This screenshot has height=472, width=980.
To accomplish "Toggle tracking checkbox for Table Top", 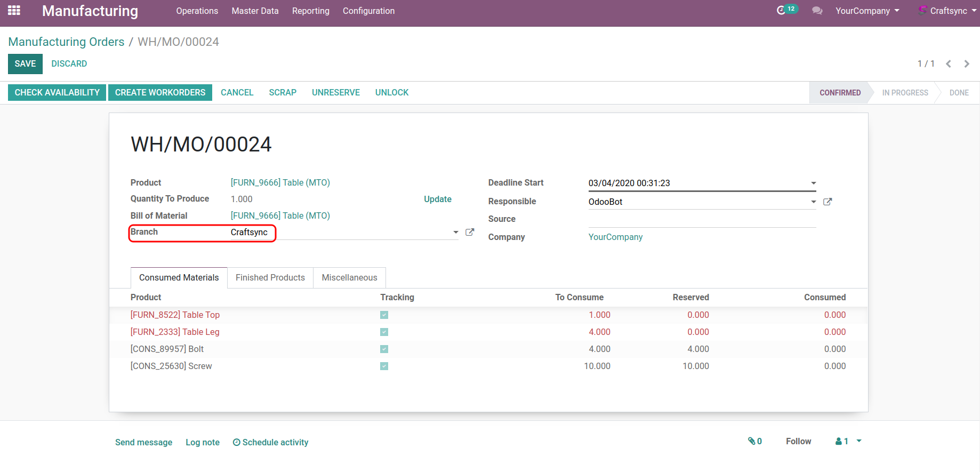I will coord(384,315).
